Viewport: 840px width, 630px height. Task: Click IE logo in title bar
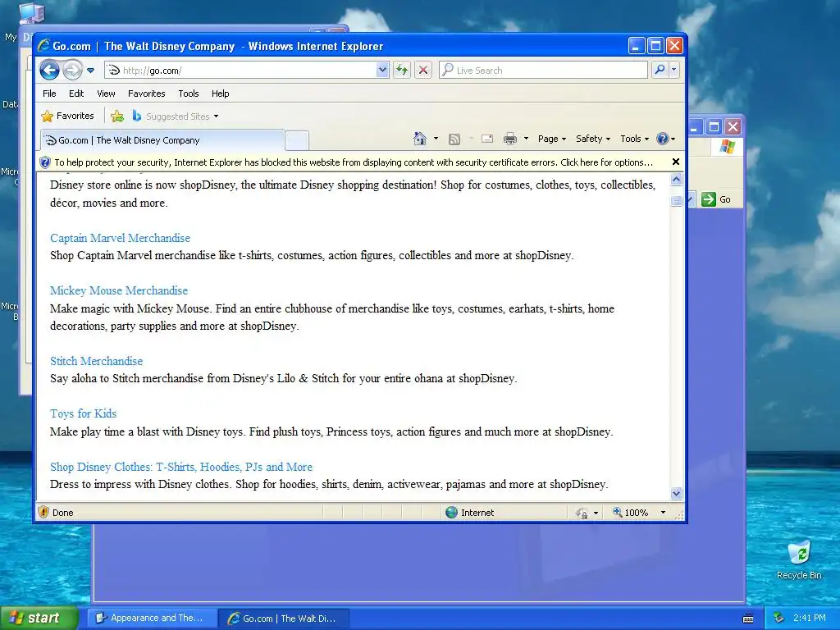pos(43,46)
